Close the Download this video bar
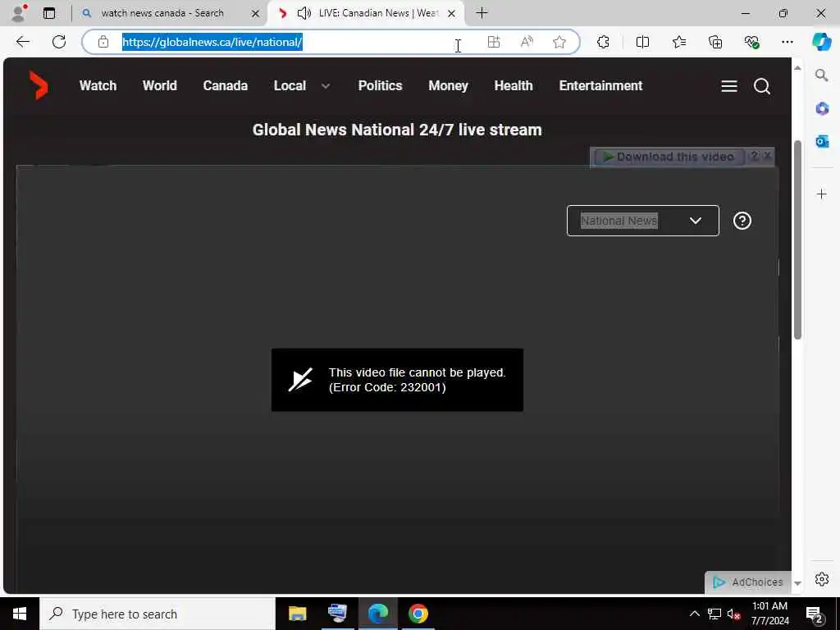 pos(767,156)
